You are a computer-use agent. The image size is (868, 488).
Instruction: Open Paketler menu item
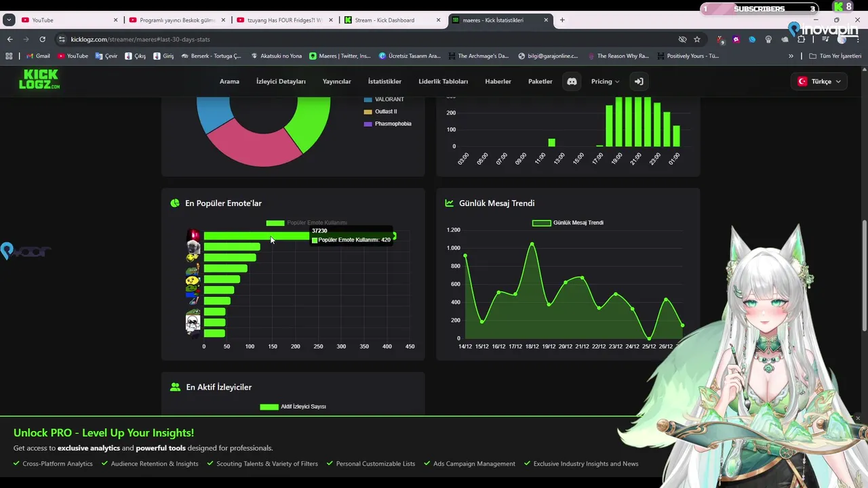pyautogui.click(x=540, y=81)
